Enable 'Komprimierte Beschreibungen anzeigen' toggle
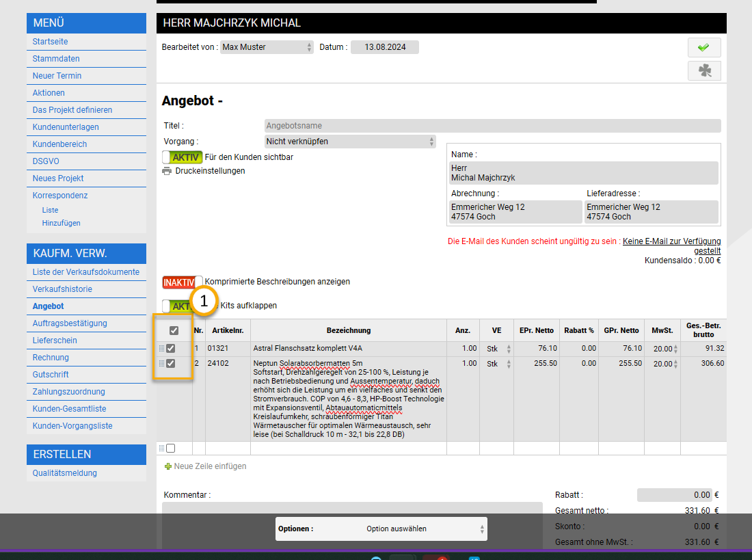752x560 pixels. tap(183, 282)
